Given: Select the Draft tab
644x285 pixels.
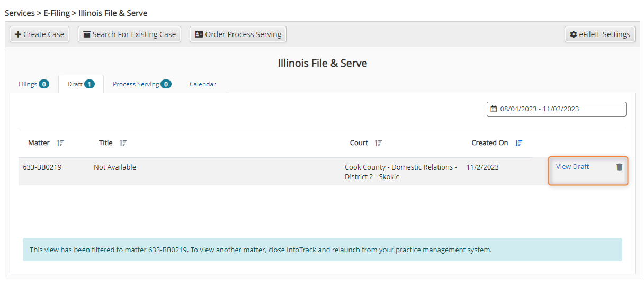Looking at the screenshot, I should 81,84.
